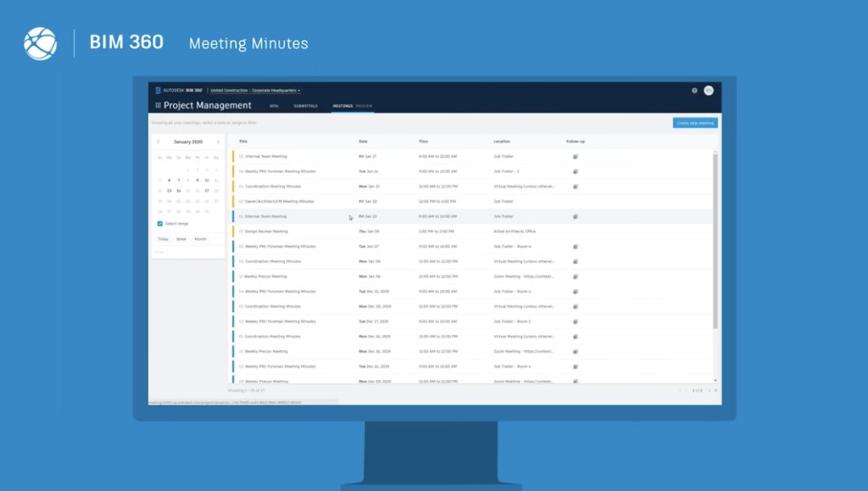The image size is (868, 491).
Task: Click scroll-down arrow of meetings list
Action: point(715,380)
